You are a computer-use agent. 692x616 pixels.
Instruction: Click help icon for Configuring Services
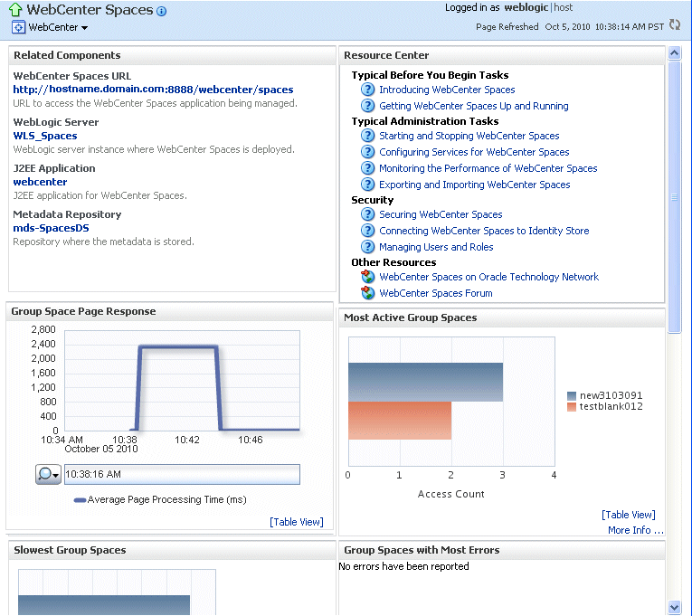point(367,152)
